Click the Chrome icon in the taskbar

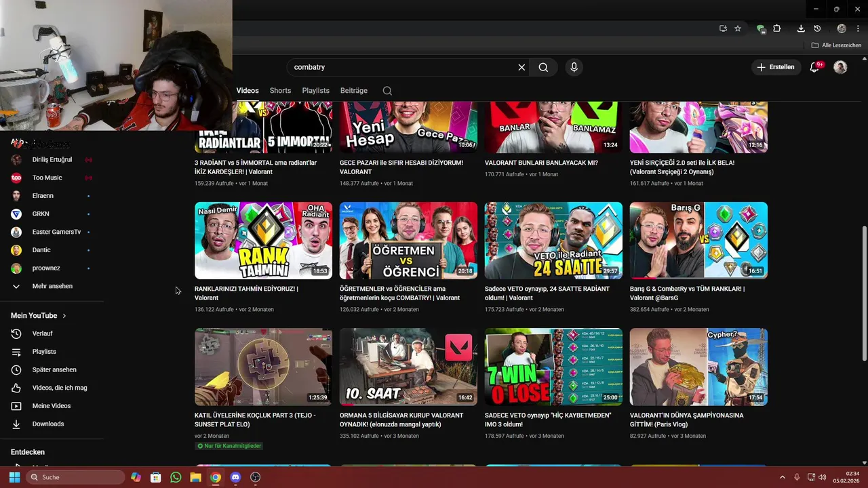(215, 477)
